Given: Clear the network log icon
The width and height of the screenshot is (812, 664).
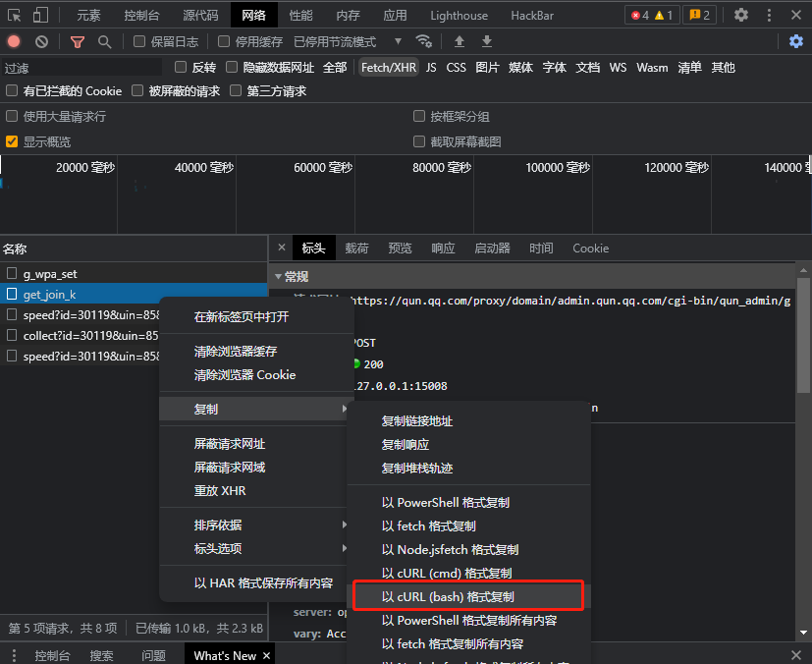Looking at the screenshot, I should point(41,41).
